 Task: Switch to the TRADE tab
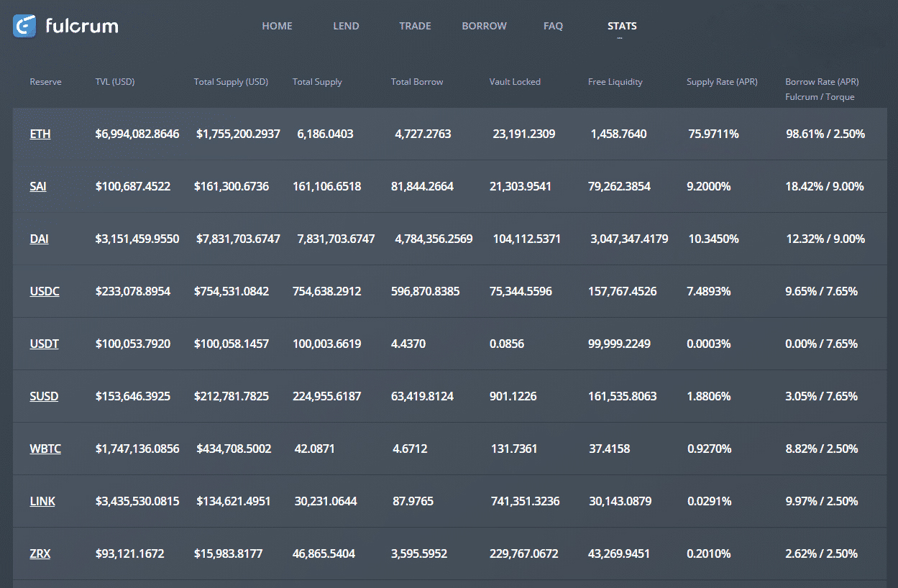coord(415,26)
